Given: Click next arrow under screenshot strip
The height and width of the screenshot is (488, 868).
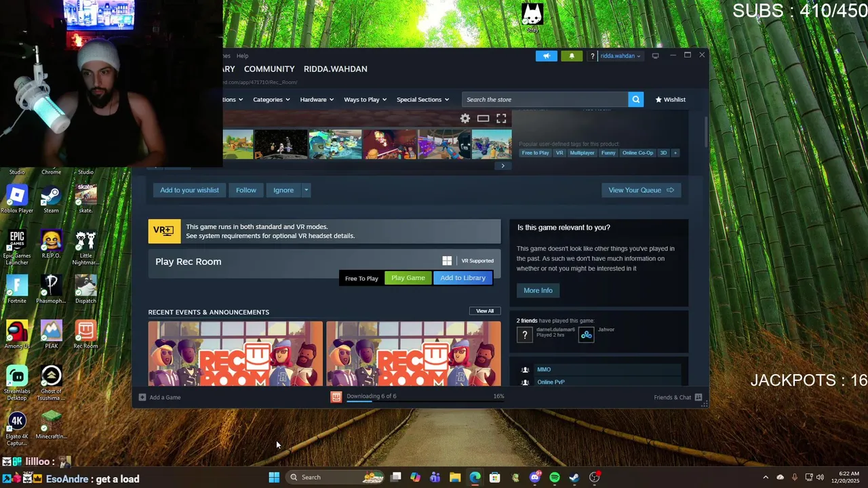Looking at the screenshot, I should (502, 165).
